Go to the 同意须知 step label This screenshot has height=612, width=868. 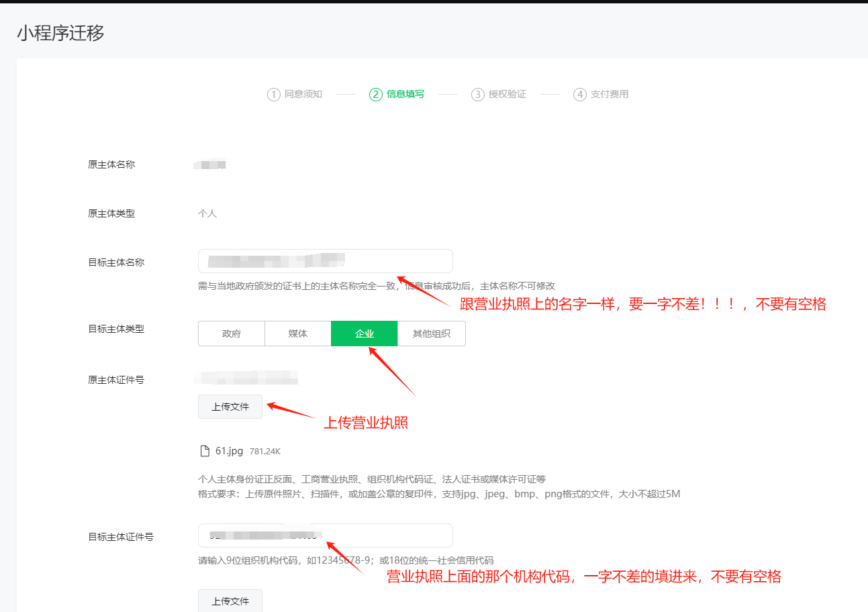pyautogui.click(x=303, y=95)
